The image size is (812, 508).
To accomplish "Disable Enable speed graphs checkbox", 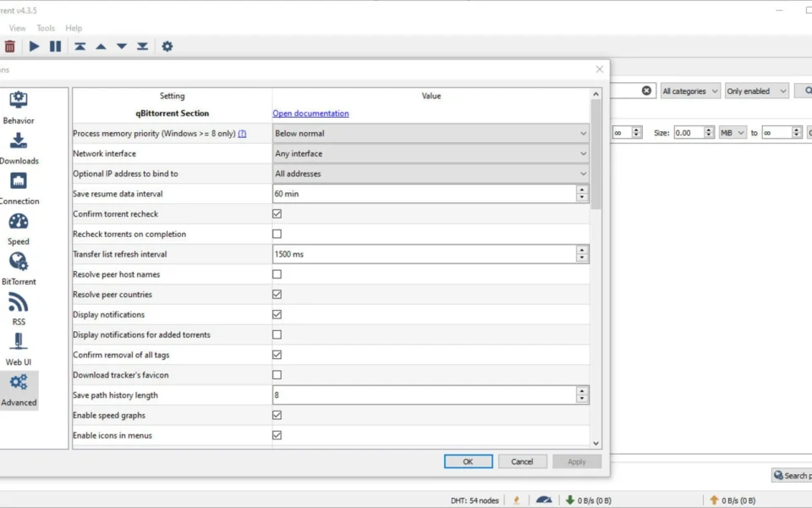I will (x=277, y=415).
